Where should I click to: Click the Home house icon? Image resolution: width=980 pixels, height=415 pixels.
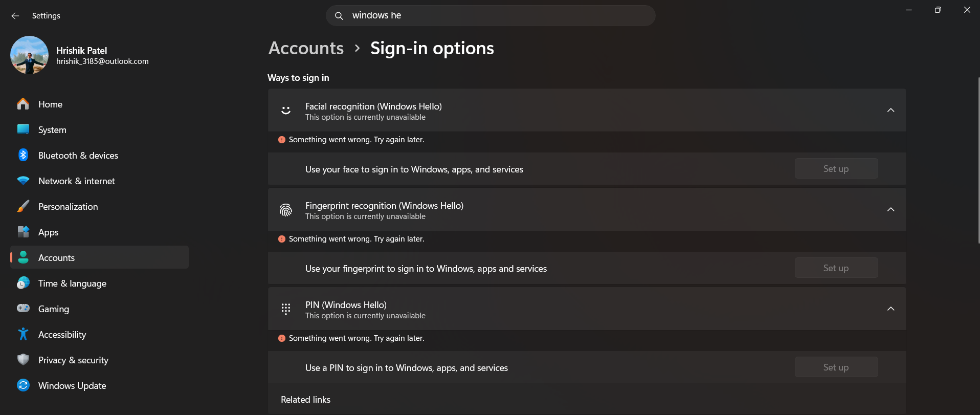pos(23,104)
